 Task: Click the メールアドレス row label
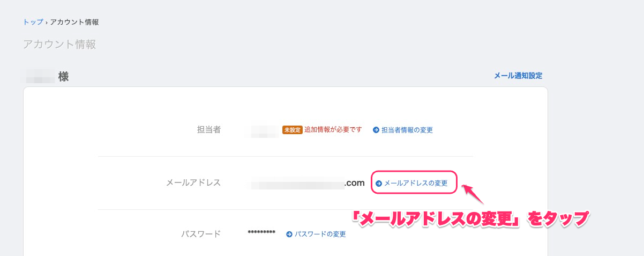point(193,182)
